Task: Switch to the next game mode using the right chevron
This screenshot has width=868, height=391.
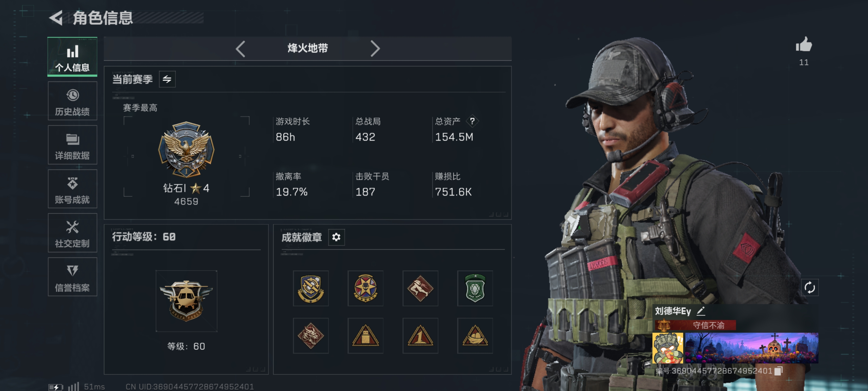Action: pyautogui.click(x=375, y=49)
